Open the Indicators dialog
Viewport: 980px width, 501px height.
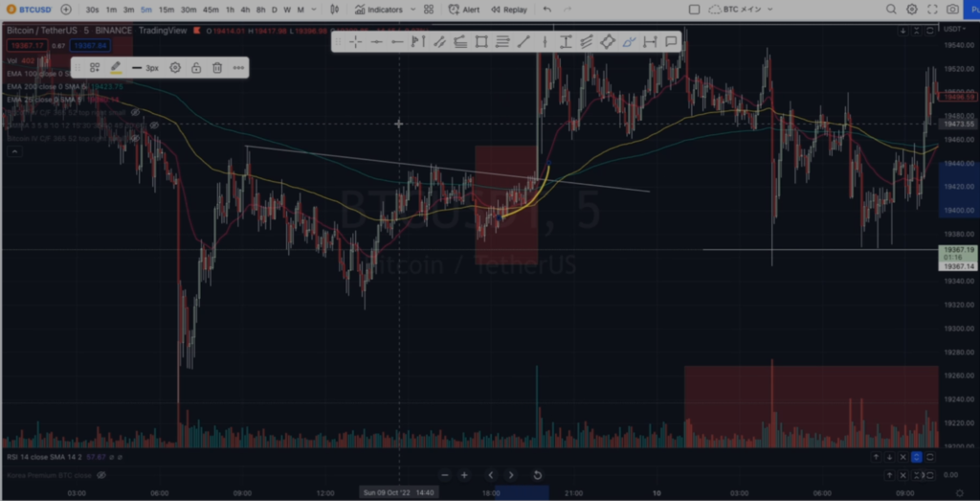[379, 10]
